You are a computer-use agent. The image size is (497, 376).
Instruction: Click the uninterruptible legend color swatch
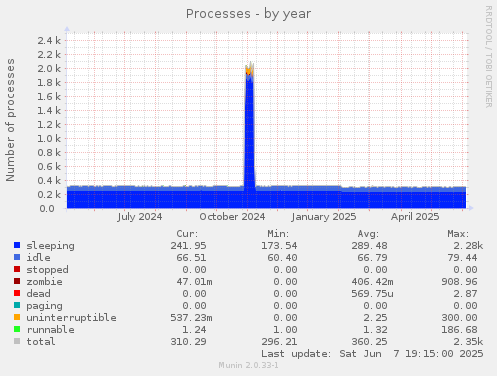pos(17,317)
